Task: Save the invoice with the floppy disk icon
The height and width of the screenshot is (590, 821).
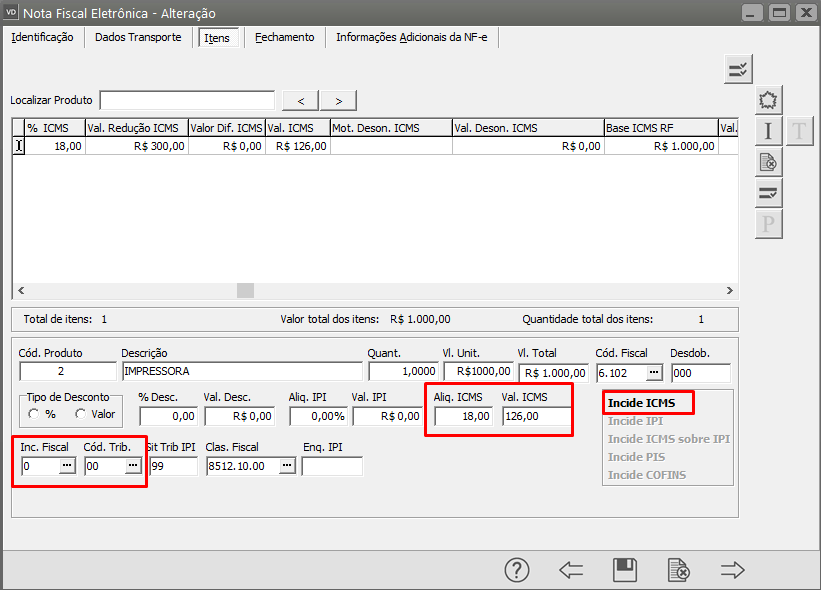Action: click(625, 570)
